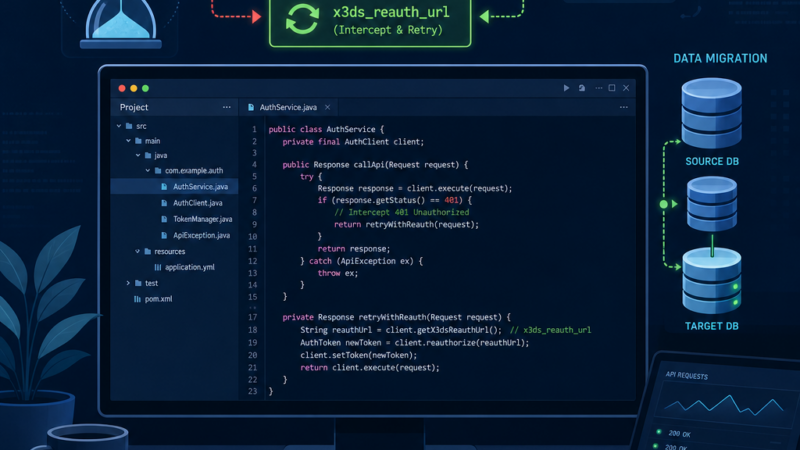
Task: Place cursor on 'retryWithReauth(request);' return line
Action: coord(407,224)
